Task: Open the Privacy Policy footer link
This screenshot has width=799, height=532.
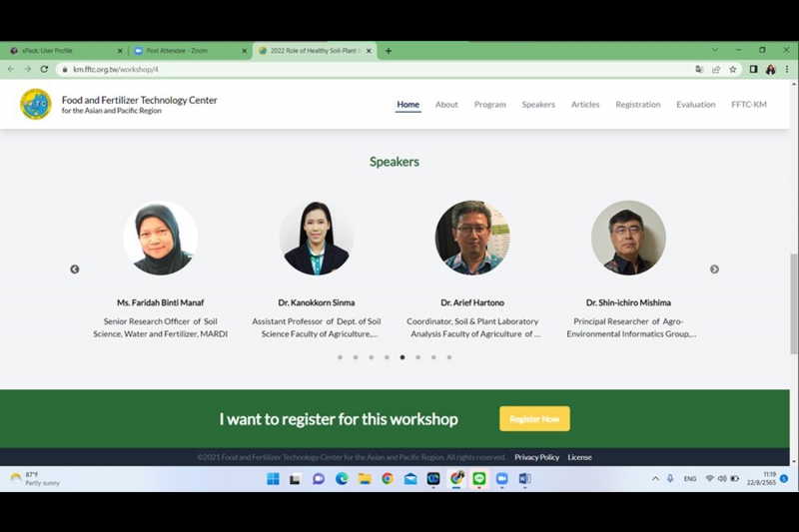Action: click(536, 457)
